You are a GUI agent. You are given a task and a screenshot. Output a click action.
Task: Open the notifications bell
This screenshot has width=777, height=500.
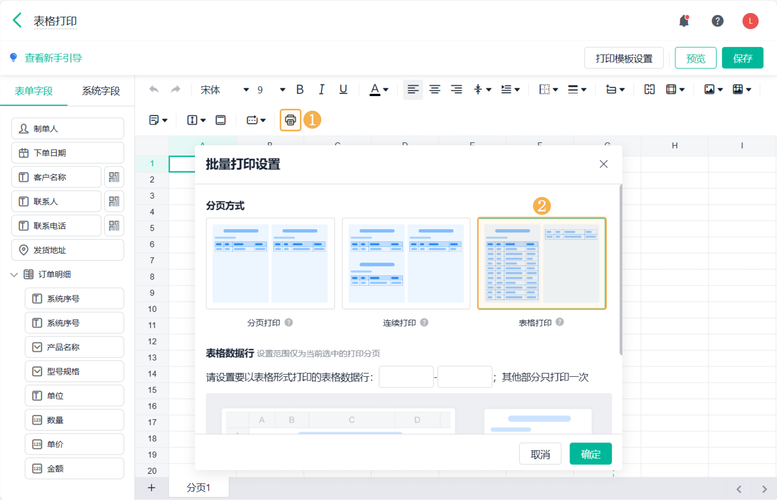[684, 21]
